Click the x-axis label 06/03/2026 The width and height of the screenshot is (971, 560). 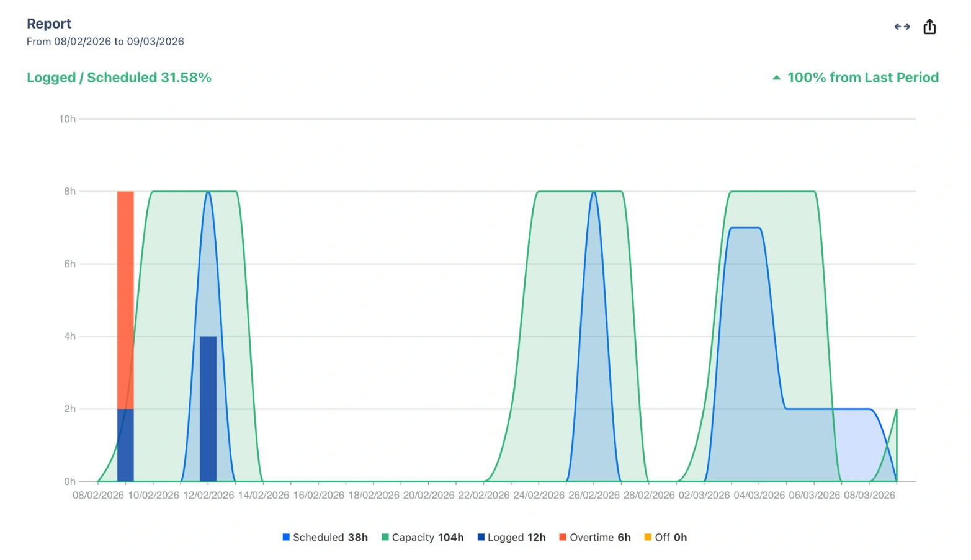[x=814, y=495]
